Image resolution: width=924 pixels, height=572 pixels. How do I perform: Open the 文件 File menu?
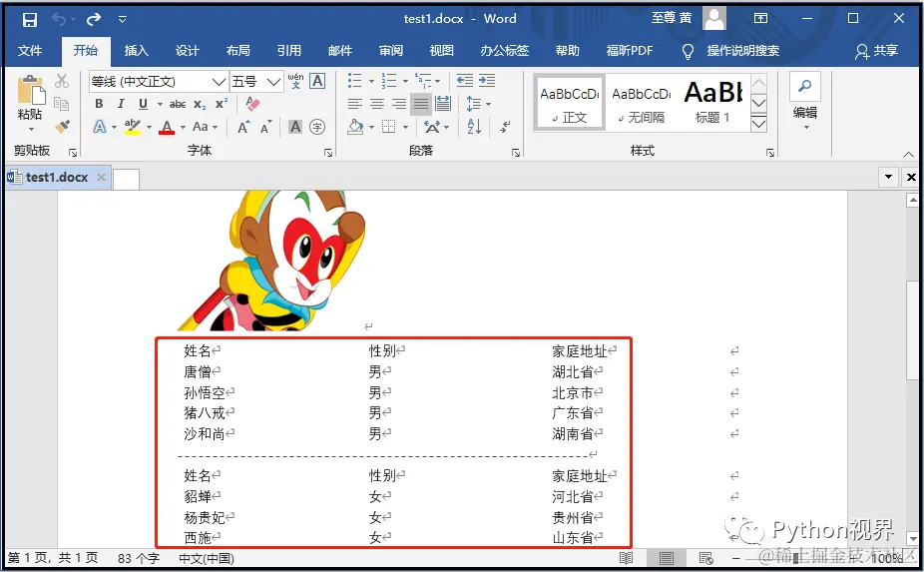click(30, 51)
